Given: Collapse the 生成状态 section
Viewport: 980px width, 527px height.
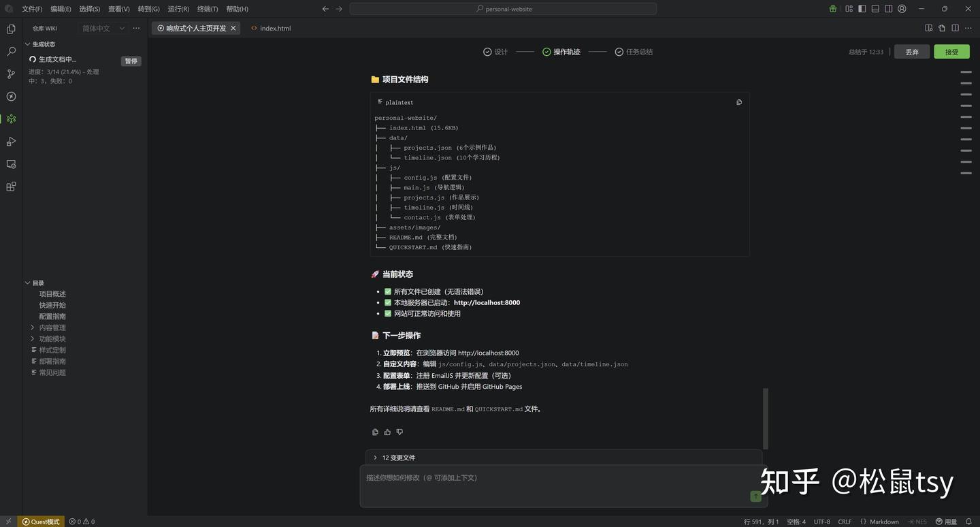Looking at the screenshot, I should (28, 44).
